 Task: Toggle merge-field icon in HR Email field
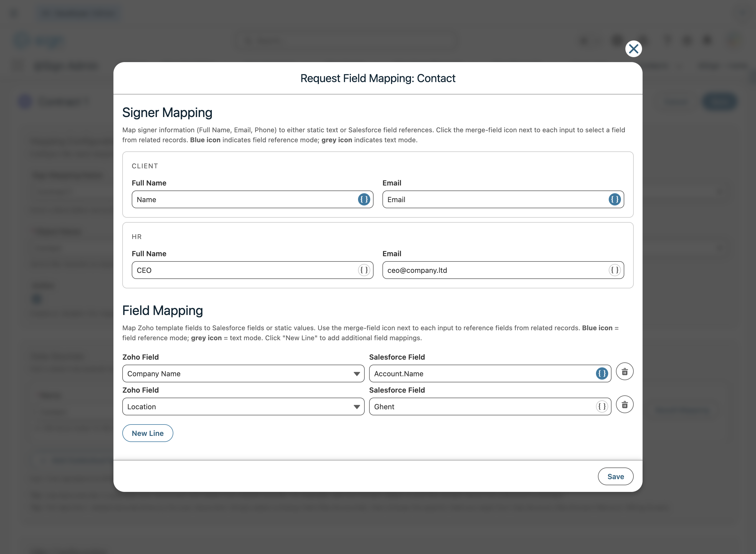[x=615, y=270]
